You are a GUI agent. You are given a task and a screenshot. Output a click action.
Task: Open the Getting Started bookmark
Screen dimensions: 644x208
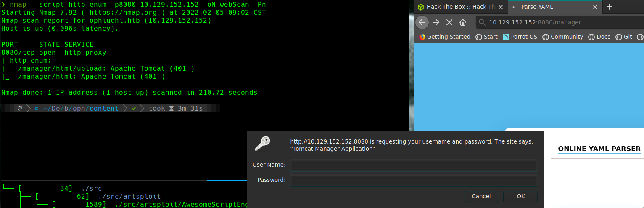point(445,37)
